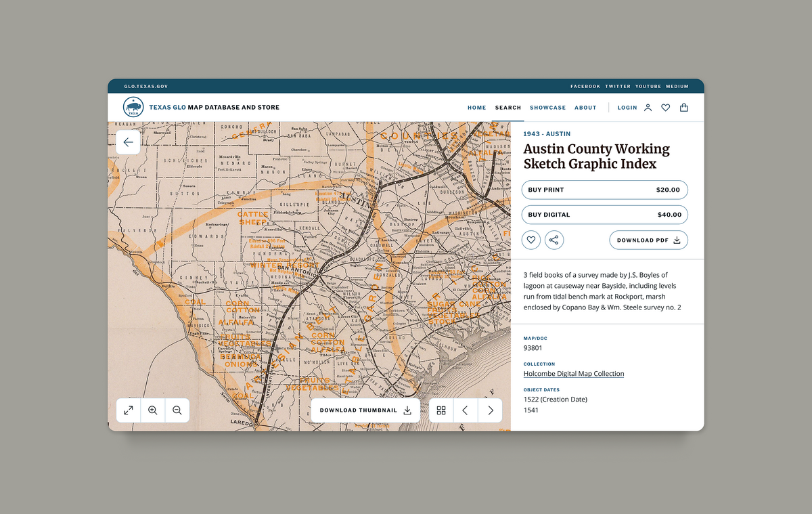The image size is (812, 514).
Task: Download the map thumbnail
Action: [x=365, y=410]
